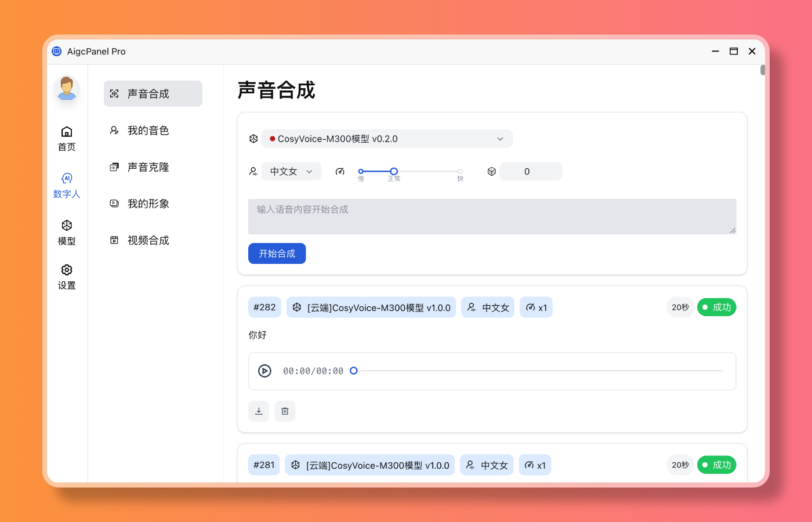Select 声音合成 menu item
This screenshot has width=812, height=522.
[x=153, y=94]
